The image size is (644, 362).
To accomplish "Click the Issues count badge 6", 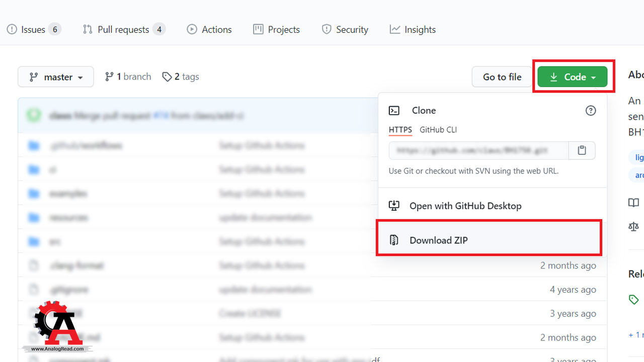I will (x=55, y=30).
